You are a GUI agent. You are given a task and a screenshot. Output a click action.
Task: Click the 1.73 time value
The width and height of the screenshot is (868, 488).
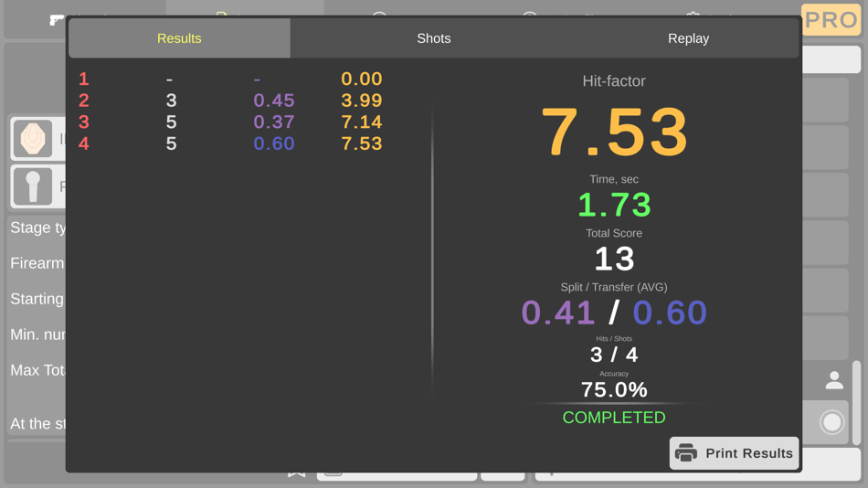point(614,205)
